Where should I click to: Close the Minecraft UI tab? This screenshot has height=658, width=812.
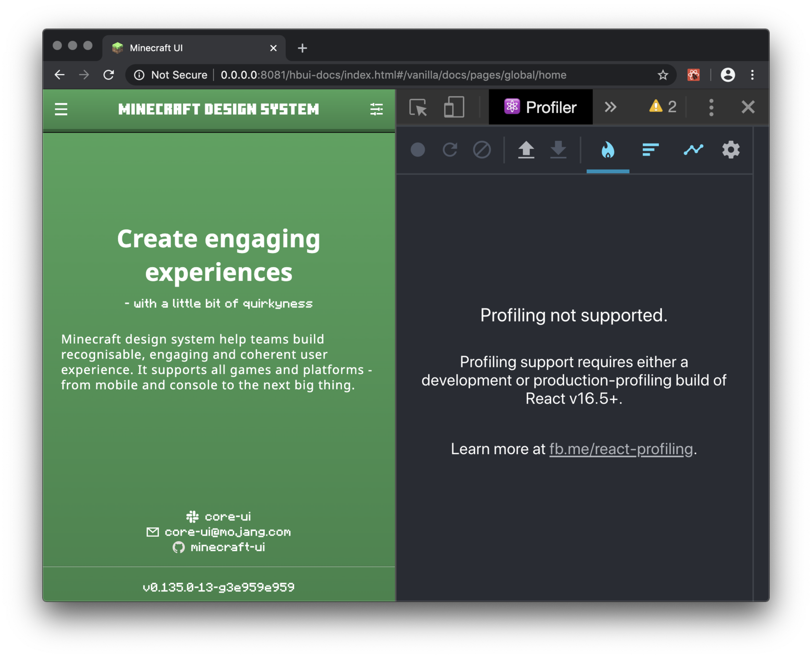[273, 48]
